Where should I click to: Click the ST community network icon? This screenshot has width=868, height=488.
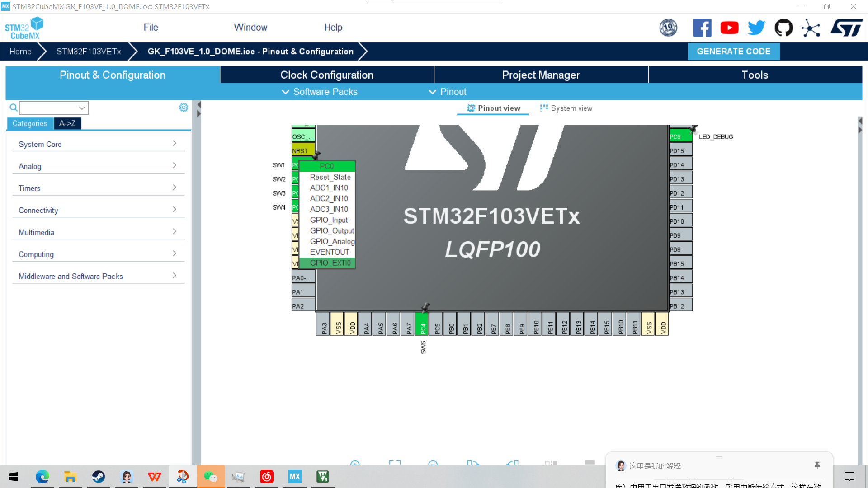tap(811, 28)
